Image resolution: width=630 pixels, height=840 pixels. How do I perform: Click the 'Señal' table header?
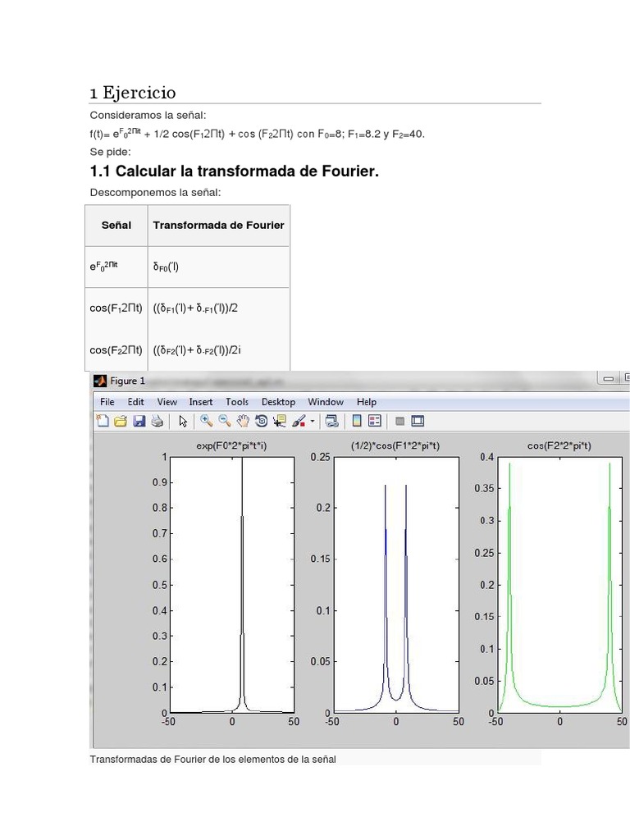click(x=116, y=226)
